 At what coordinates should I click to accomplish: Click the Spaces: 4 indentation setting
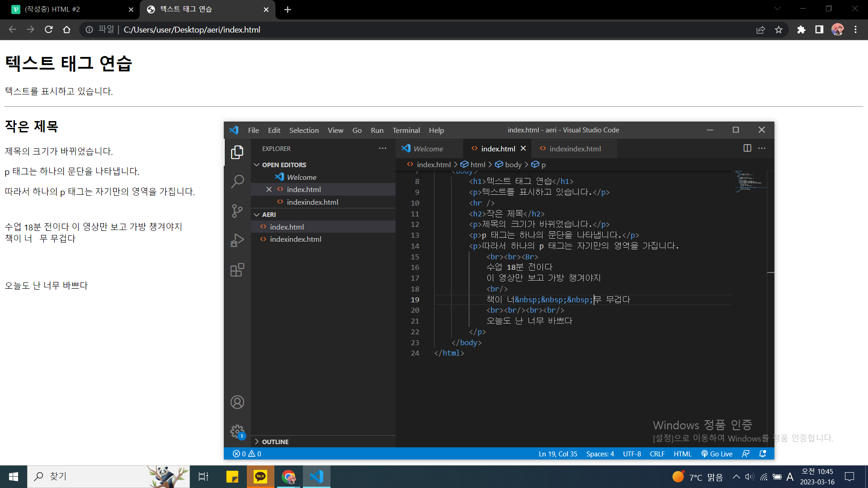point(600,454)
